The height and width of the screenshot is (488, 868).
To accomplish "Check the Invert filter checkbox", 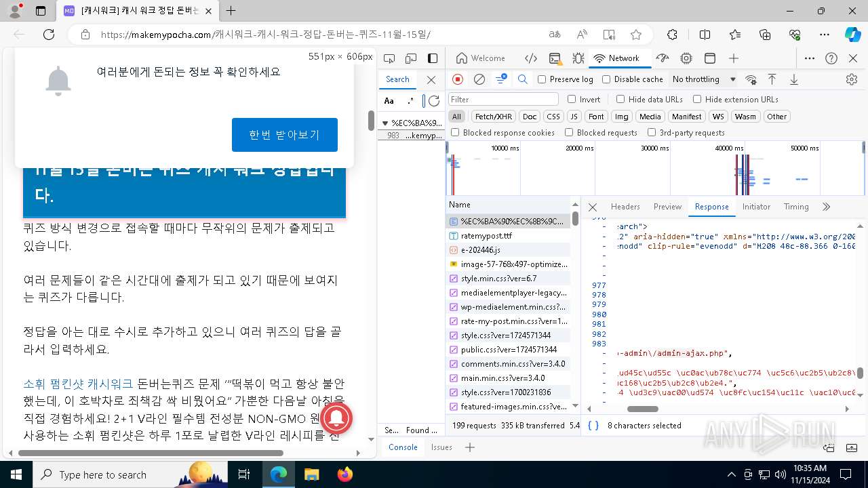I will [571, 99].
